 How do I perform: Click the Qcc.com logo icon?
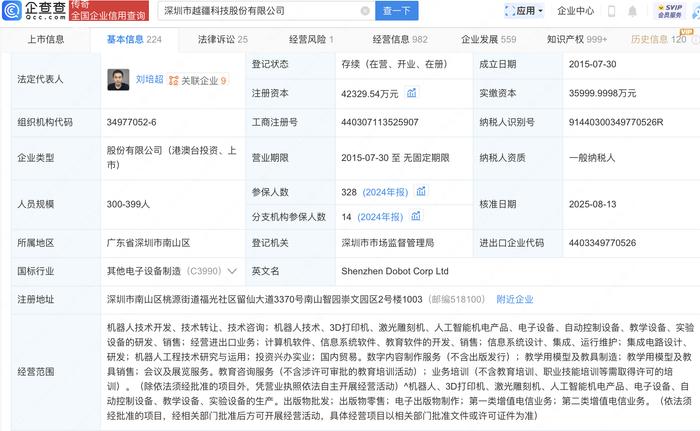[x=12, y=10]
